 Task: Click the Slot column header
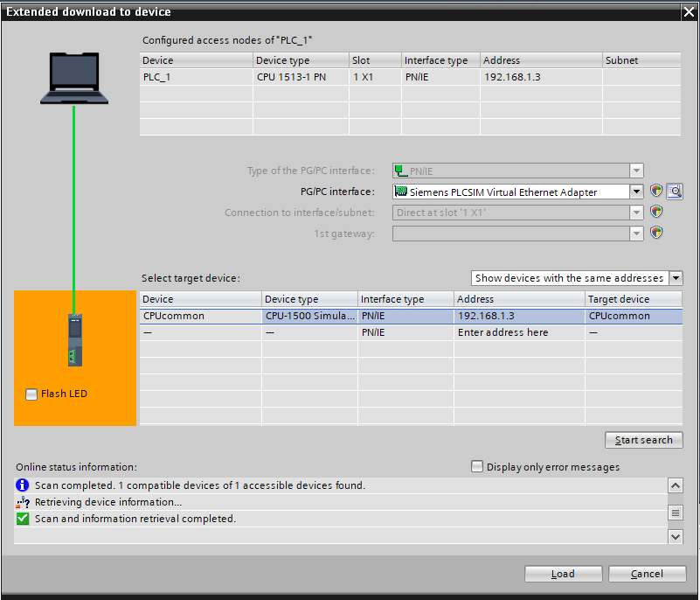[x=375, y=60]
